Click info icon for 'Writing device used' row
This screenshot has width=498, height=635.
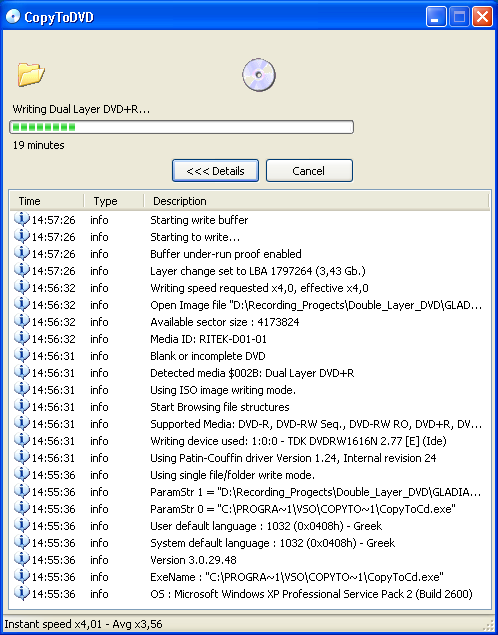point(21,441)
